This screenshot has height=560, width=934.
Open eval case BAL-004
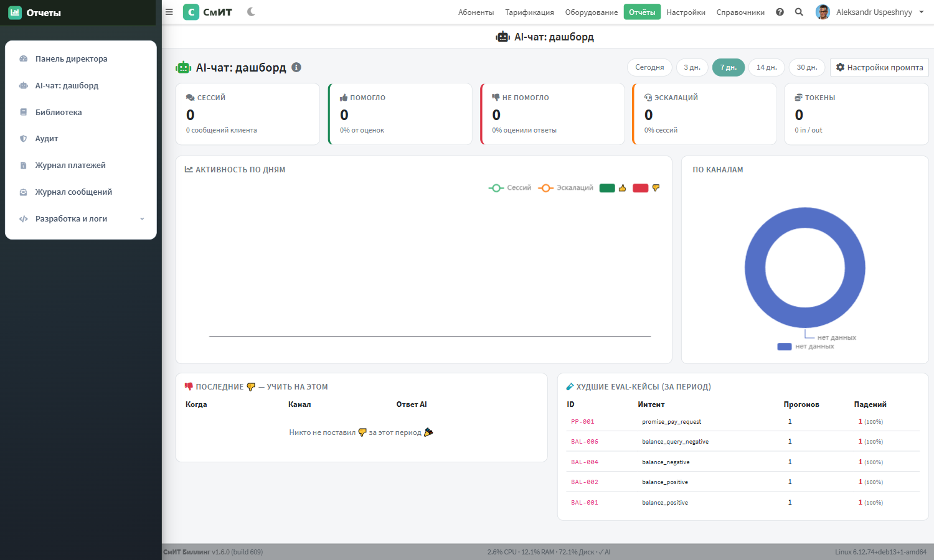(x=585, y=462)
